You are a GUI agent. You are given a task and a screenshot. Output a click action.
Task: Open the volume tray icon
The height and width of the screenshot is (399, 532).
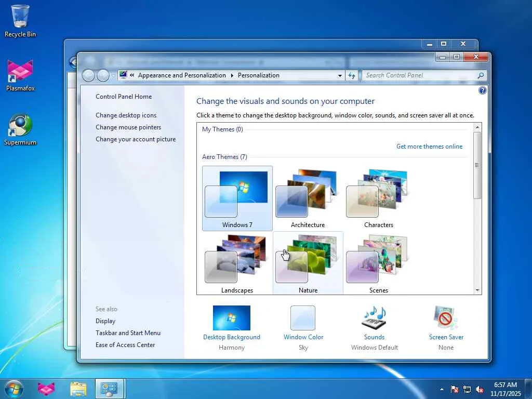tap(480, 389)
